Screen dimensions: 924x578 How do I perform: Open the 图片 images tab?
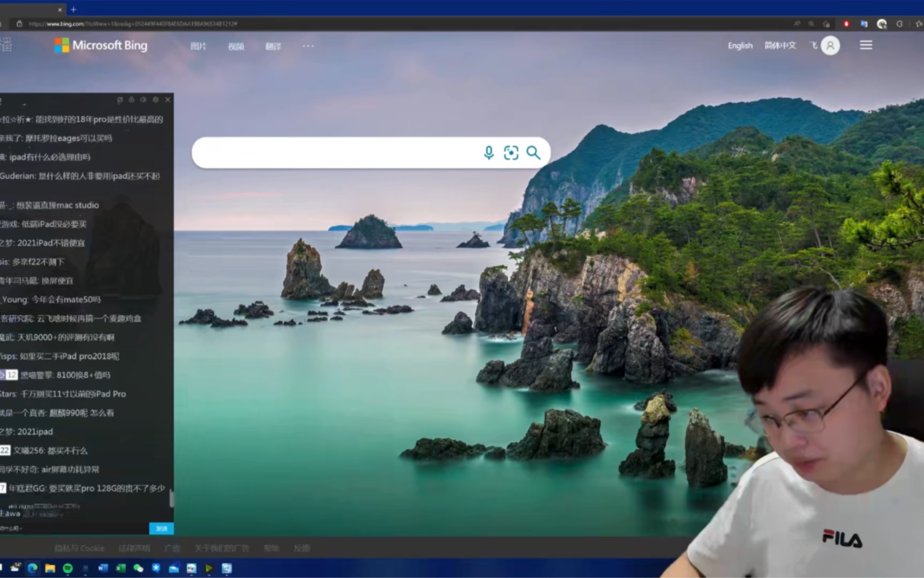[198, 46]
